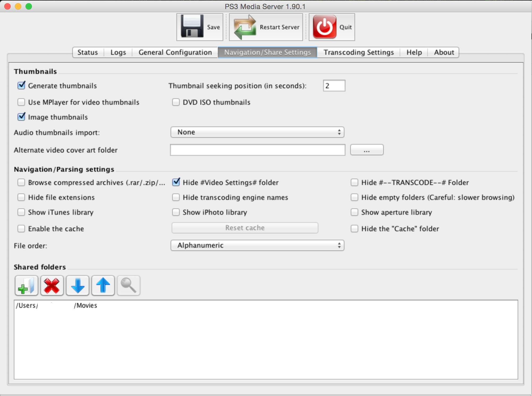Click the red Quit power icon
This screenshot has width=532, height=396.
(324, 27)
